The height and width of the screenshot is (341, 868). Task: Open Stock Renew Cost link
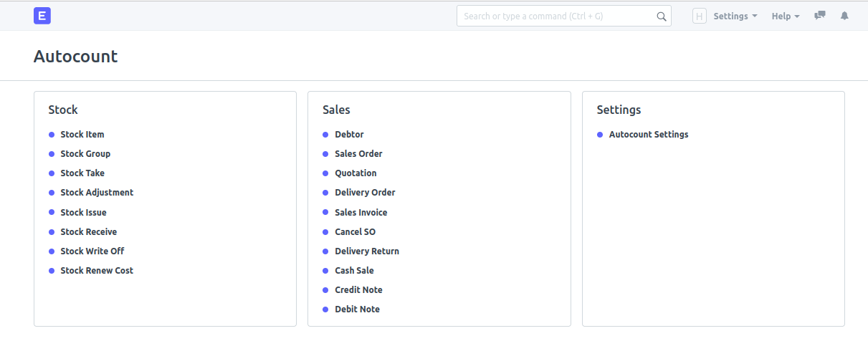[97, 271]
